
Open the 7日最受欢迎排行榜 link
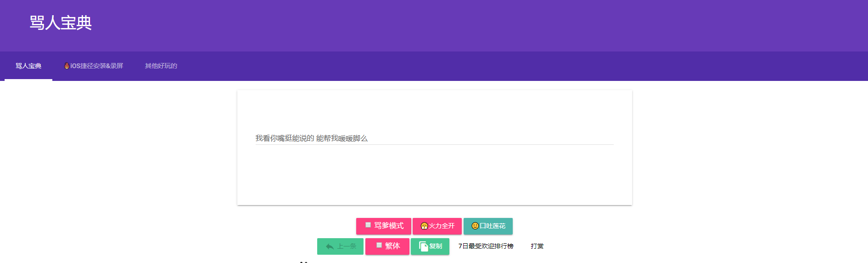(x=486, y=246)
